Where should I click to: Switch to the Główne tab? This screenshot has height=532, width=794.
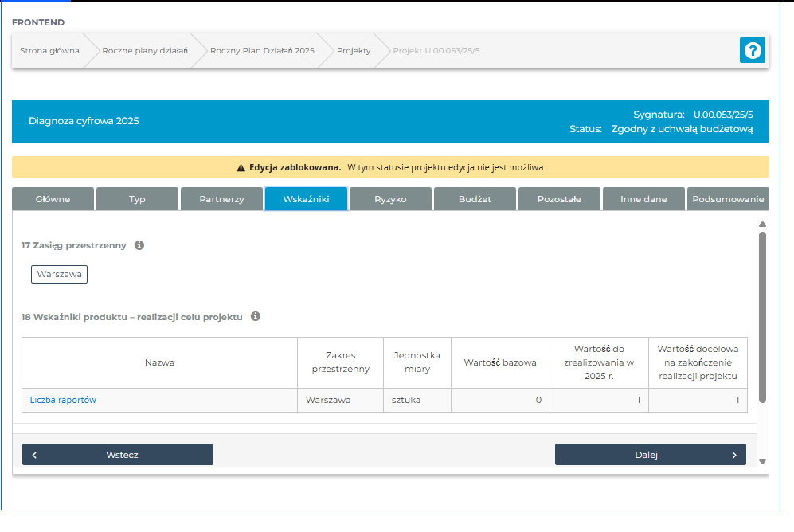click(x=53, y=199)
